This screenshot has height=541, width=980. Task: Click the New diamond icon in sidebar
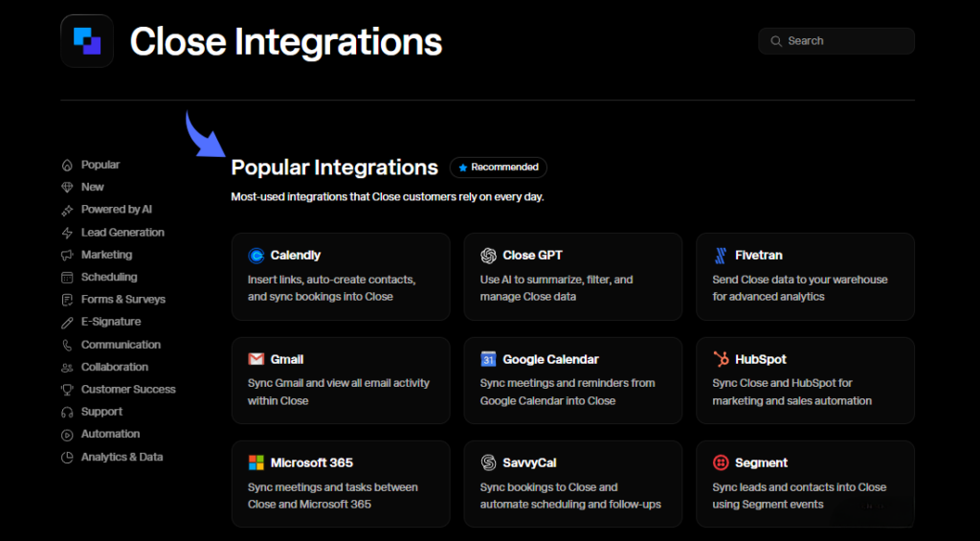[x=67, y=188]
